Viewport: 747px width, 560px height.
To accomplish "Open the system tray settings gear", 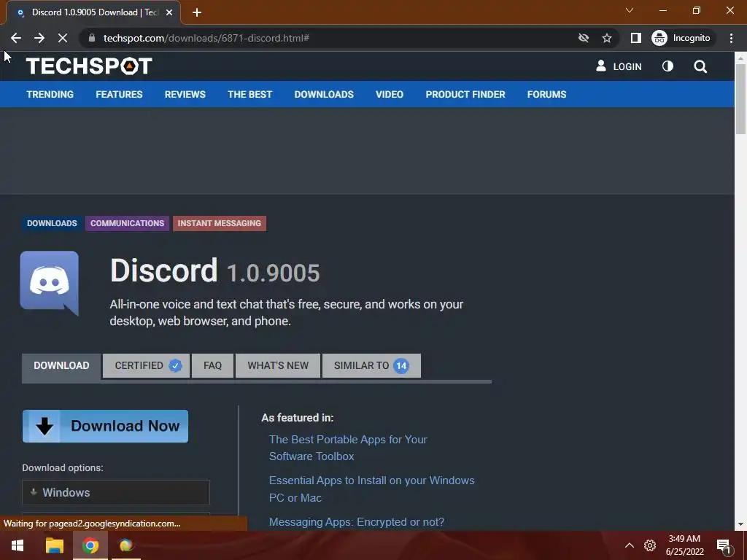I will (x=650, y=545).
